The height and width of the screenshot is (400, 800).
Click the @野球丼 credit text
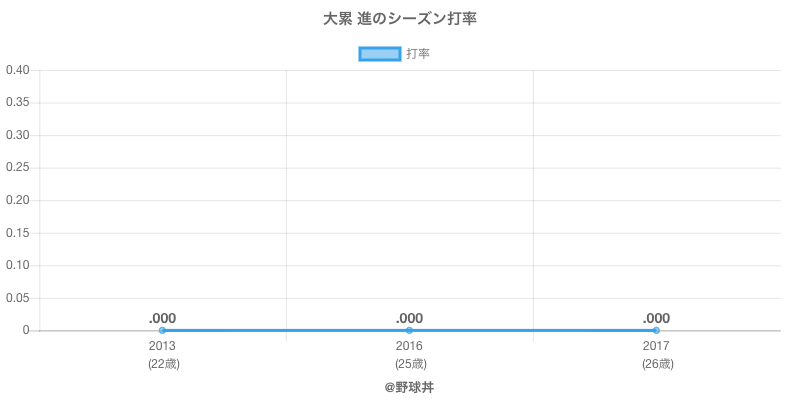click(x=409, y=387)
